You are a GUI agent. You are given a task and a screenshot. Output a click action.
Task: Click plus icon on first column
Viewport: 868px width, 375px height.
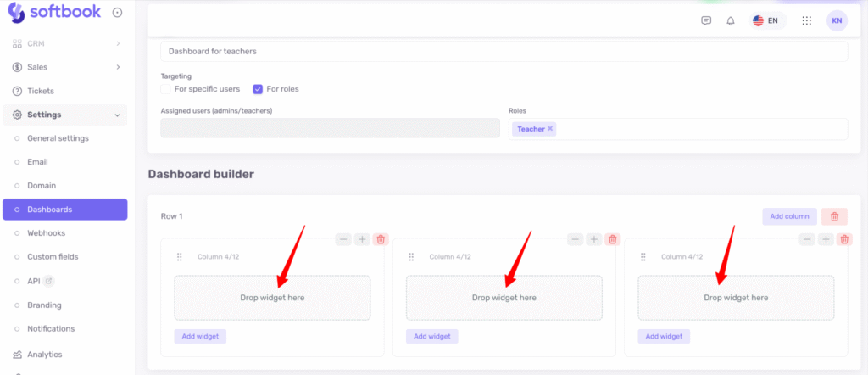click(x=362, y=240)
